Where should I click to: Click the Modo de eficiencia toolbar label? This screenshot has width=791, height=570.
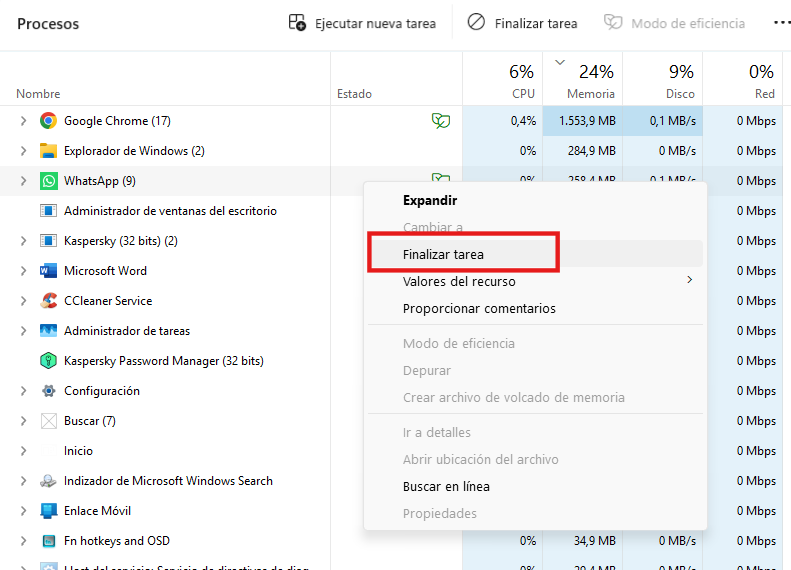pos(688,24)
